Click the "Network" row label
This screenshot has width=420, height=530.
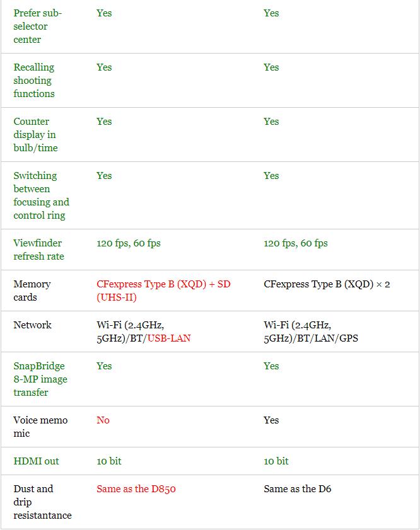pyautogui.click(x=31, y=325)
